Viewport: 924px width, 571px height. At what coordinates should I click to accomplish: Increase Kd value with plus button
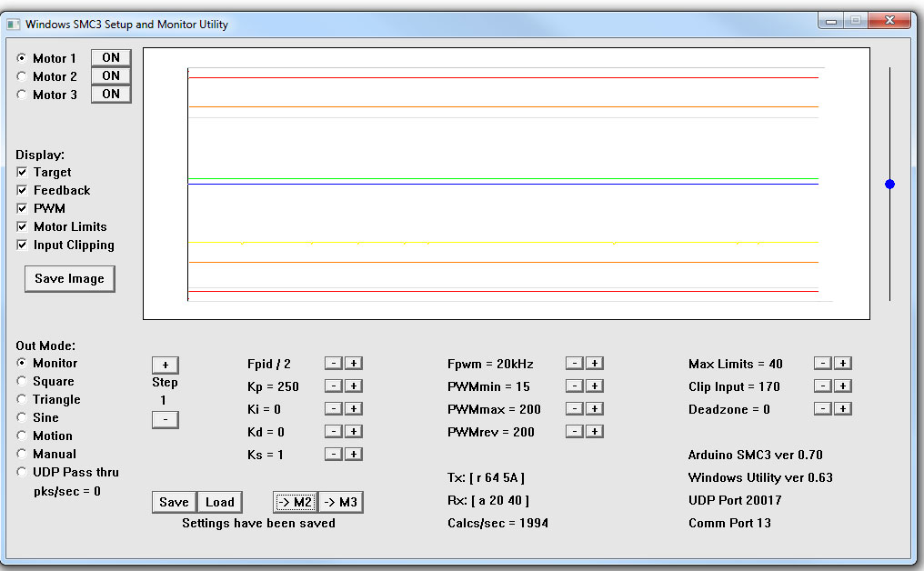(x=354, y=431)
